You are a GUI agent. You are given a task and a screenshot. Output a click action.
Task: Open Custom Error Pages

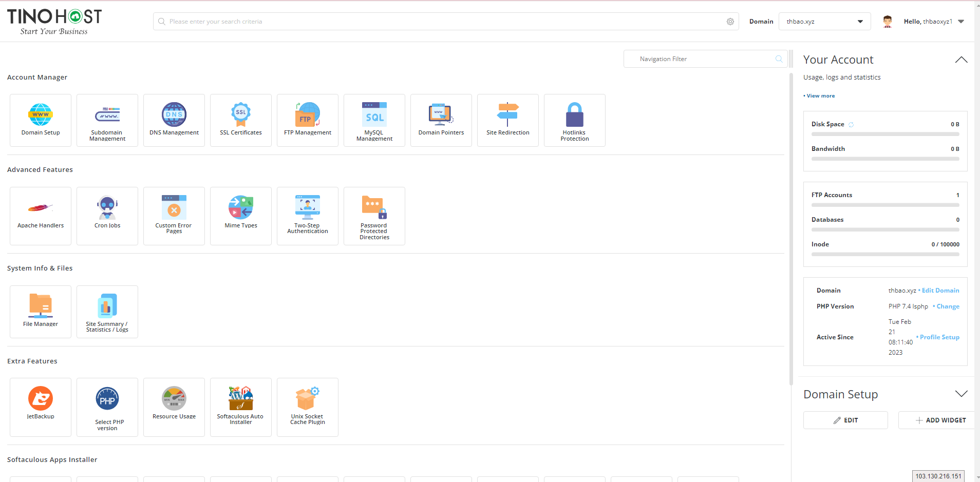click(174, 216)
